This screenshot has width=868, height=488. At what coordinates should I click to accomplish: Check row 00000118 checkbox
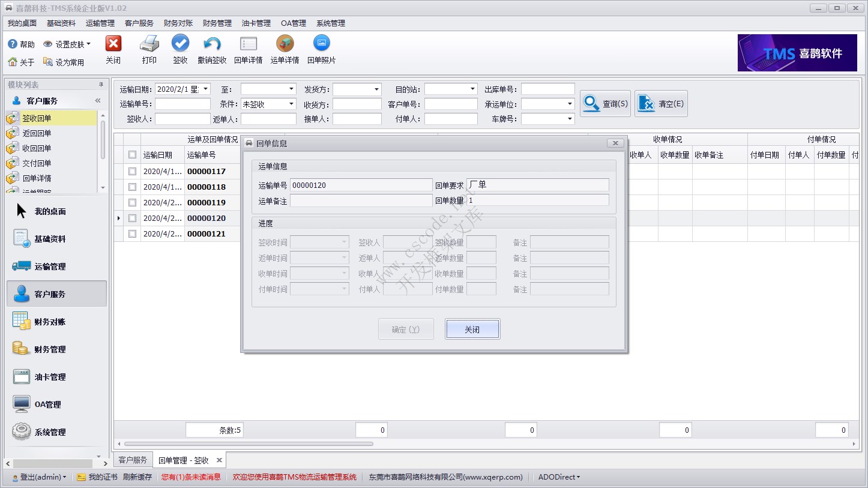point(132,187)
